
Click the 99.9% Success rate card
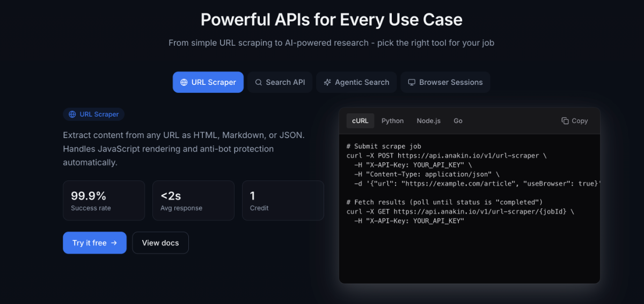pyautogui.click(x=104, y=200)
